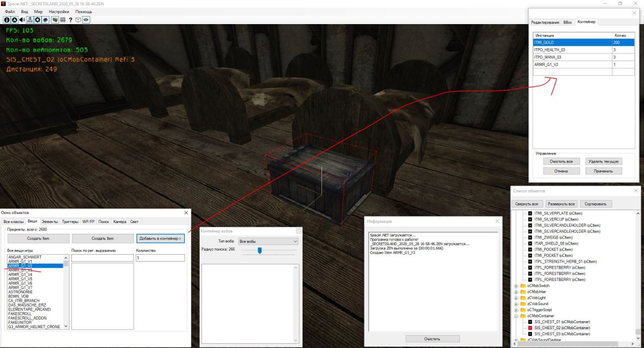The width and height of the screenshot is (644, 348).
Task: Click the Применить button
Action: [x=604, y=171]
